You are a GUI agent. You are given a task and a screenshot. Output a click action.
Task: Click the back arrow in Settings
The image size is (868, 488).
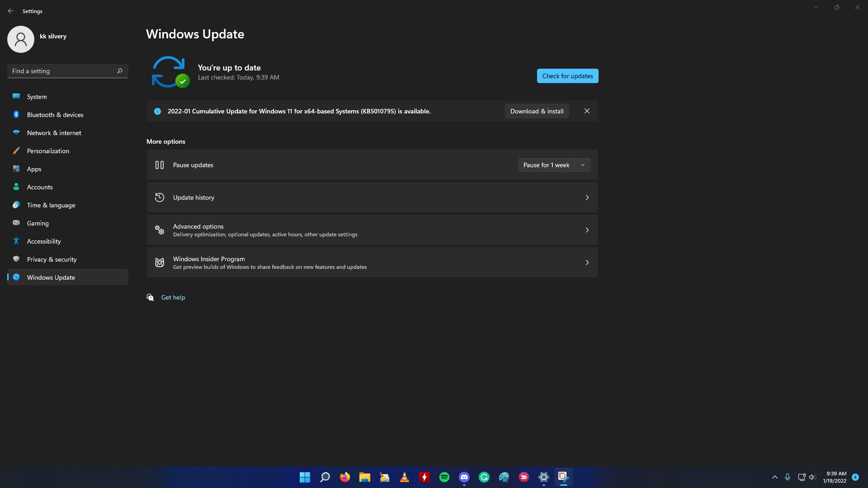(x=11, y=10)
